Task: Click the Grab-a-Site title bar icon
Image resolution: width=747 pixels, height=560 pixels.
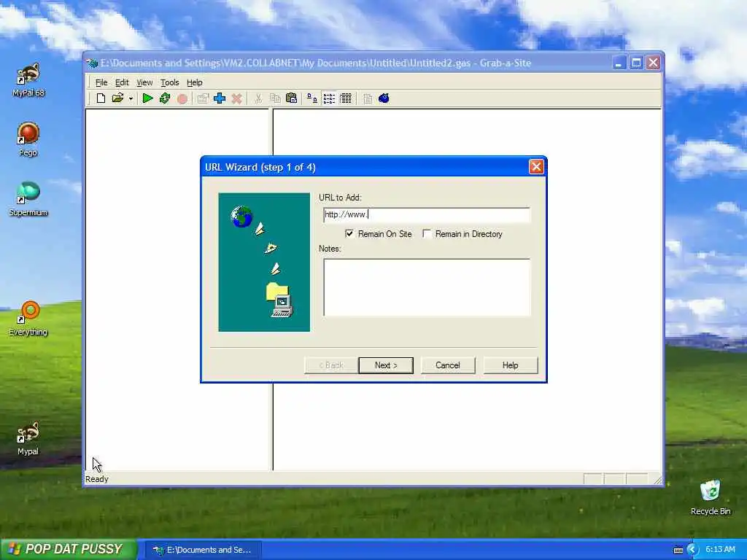Action: coord(92,63)
